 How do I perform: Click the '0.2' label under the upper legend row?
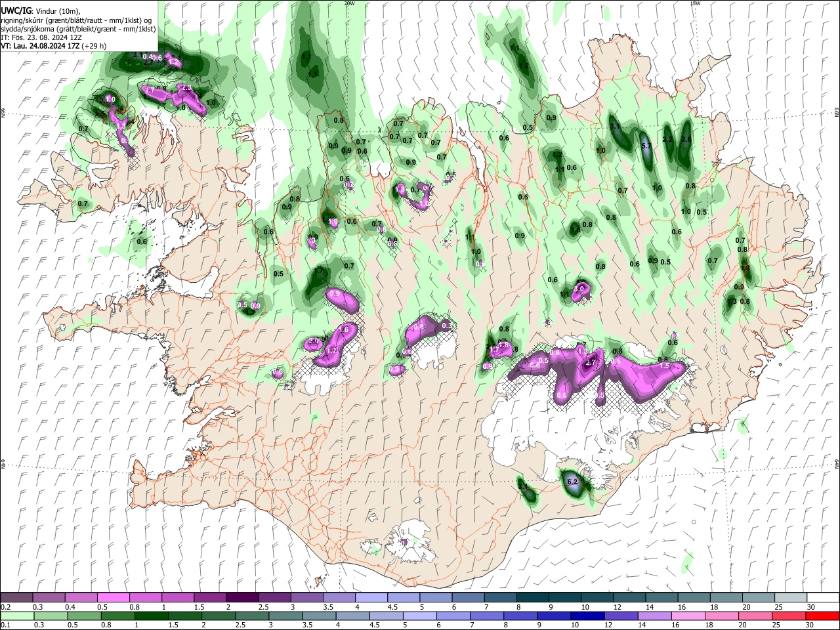5,607
